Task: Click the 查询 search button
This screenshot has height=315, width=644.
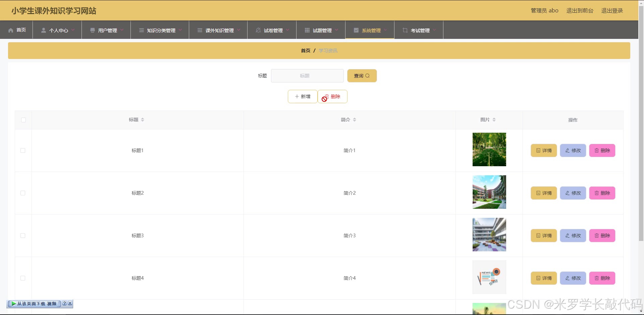Action: coord(362,76)
